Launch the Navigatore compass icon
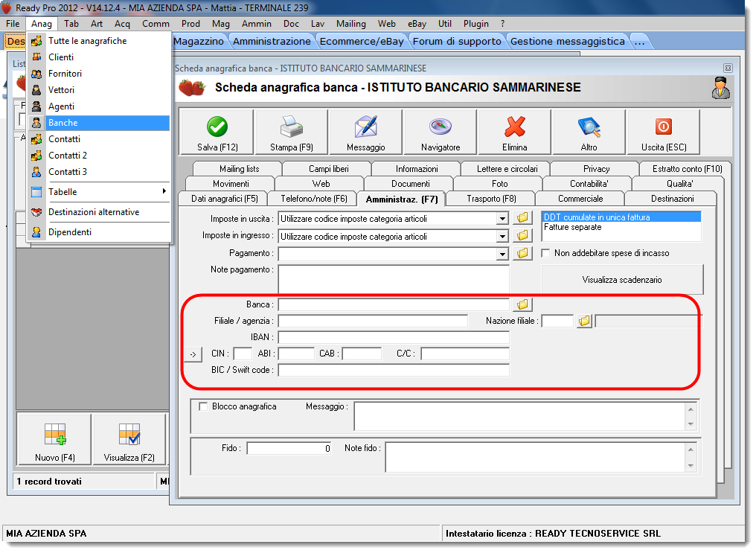756x553 pixels. tap(441, 127)
